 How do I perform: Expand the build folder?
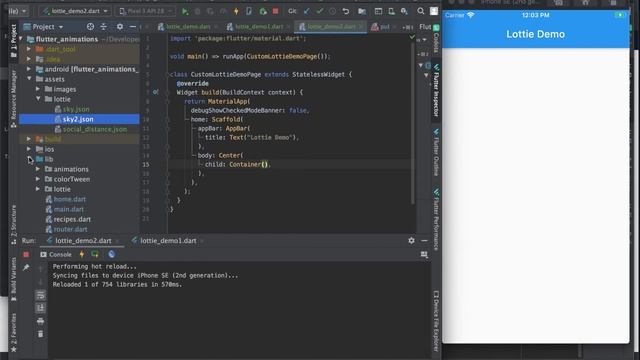(x=29, y=139)
